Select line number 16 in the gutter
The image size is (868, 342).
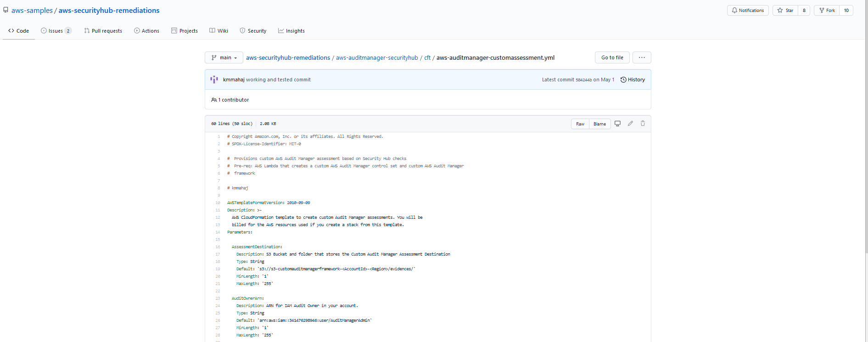coord(218,247)
